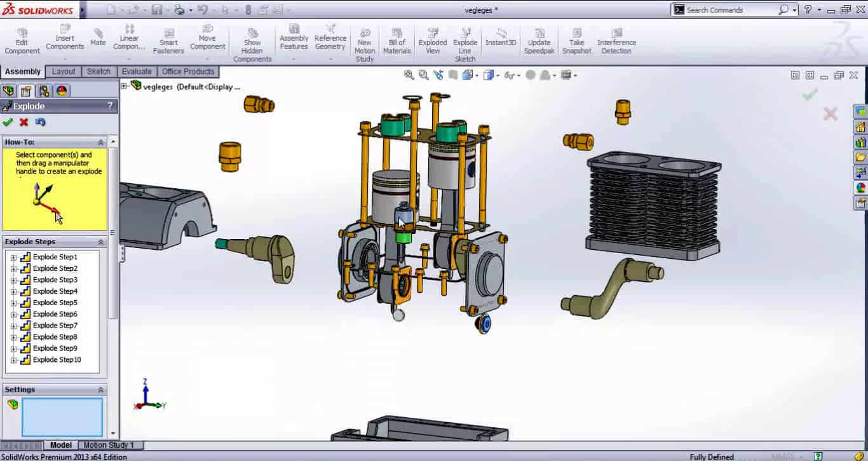The image size is (868, 461).
Task: Confirm the Explode with the green checkmark
Action: (x=8, y=121)
